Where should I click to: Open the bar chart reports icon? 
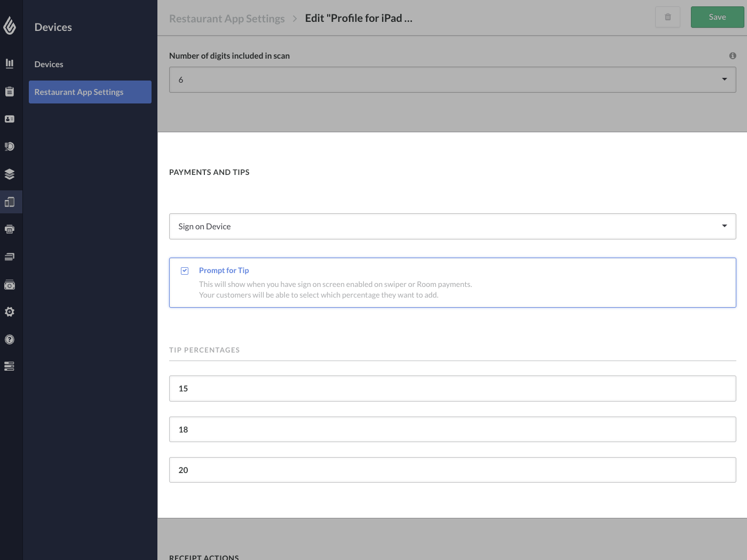tap(10, 63)
